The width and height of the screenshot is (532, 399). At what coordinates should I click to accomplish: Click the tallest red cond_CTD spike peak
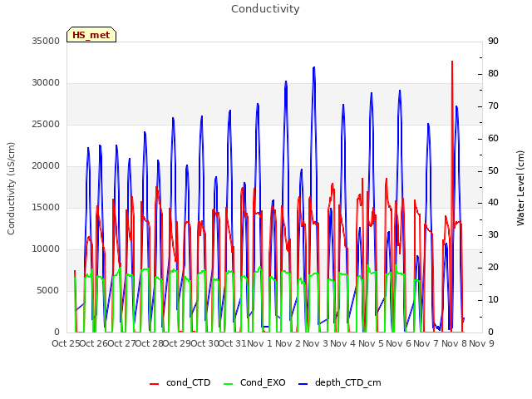452,62
